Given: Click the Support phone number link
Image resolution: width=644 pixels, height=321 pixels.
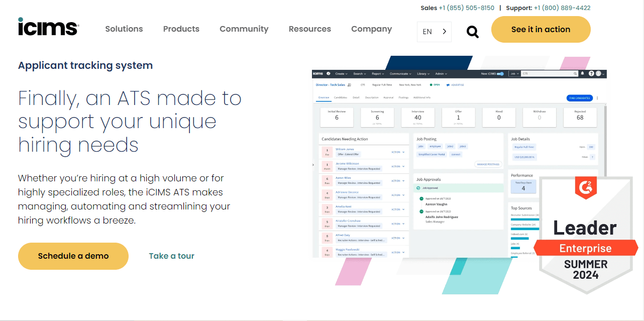Looking at the screenshot, I should point(562,8).
